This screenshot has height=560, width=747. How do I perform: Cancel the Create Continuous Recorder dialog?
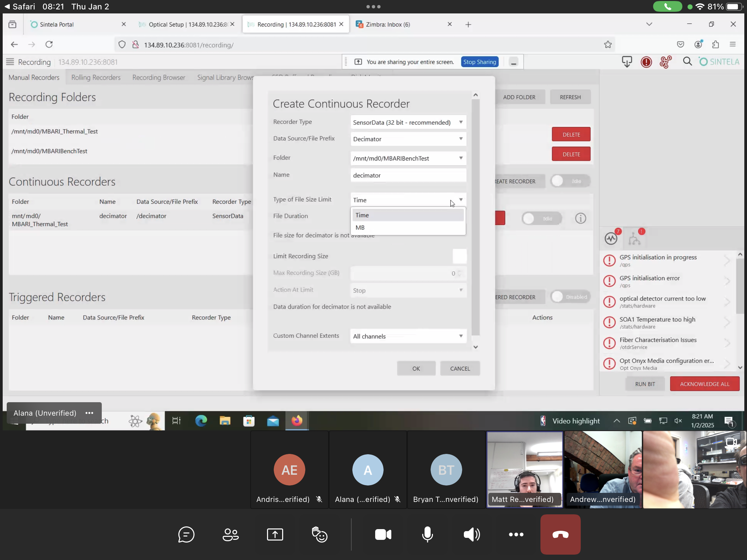(460, 369)
